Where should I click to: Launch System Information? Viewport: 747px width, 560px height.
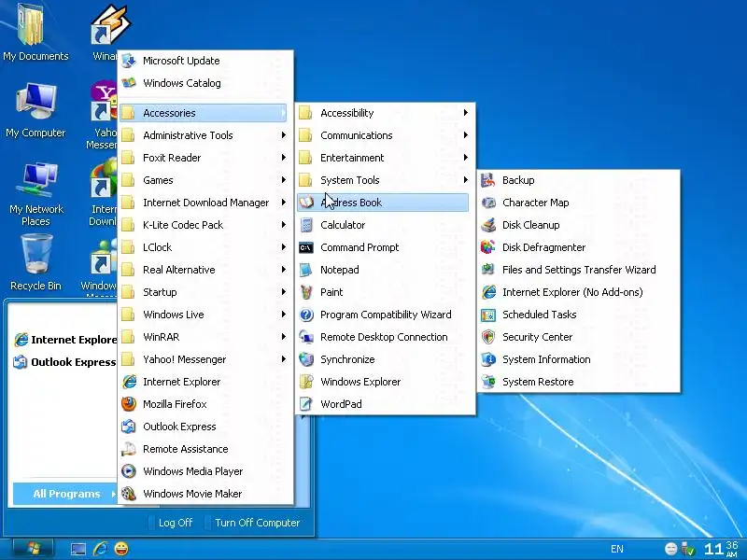[x=578, y=359]
